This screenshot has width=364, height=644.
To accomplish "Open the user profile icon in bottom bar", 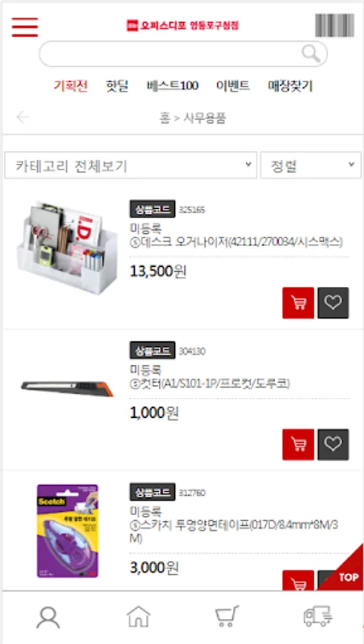I will pos(48,618).
